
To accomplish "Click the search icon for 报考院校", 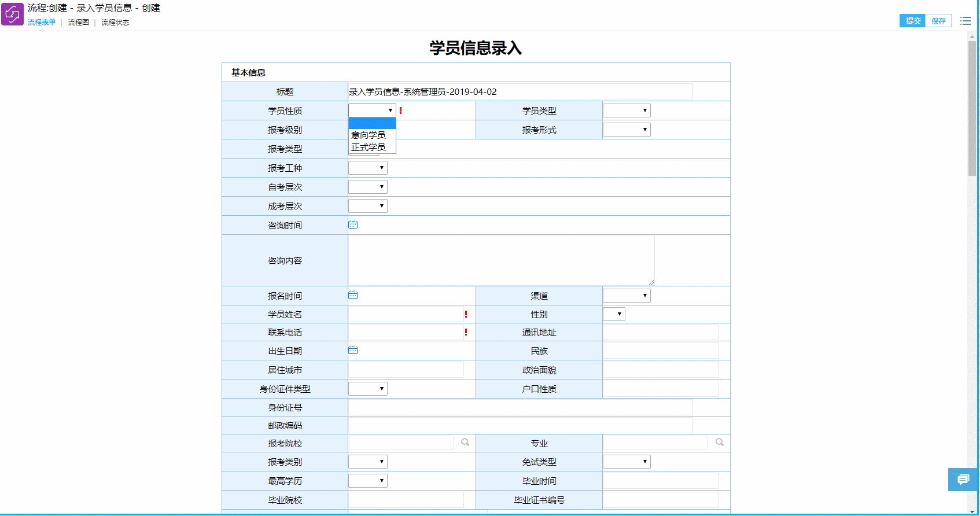I will [465, 443].
